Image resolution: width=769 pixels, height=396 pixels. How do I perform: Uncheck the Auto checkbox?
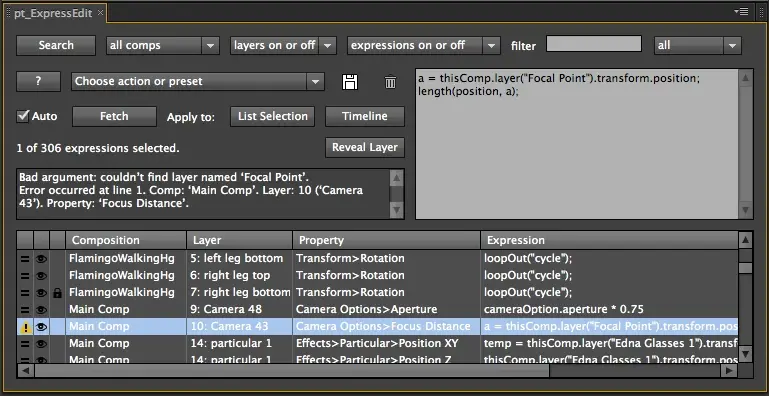(x=23, y=116)
